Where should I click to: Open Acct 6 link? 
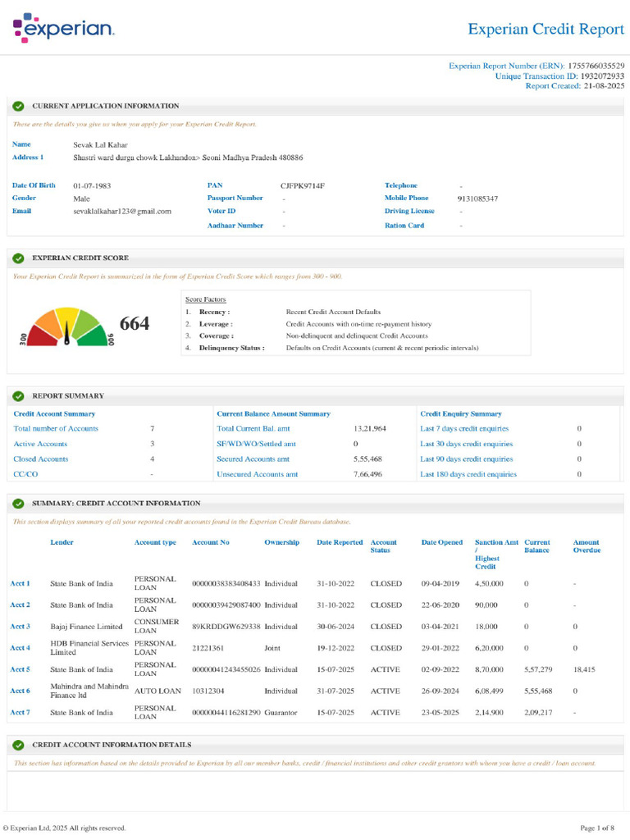(x=21, y=691)
